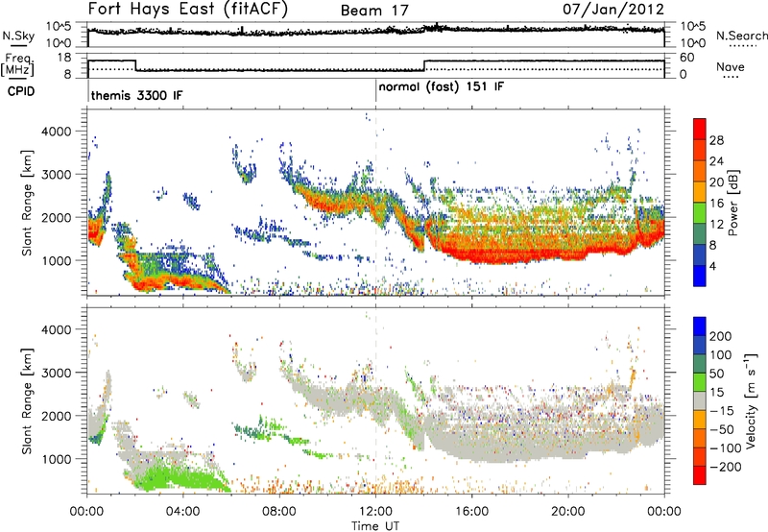The height and width of the screenshot is (532, 768).
Task: Click the 'CPID' row label
Action: [21, 91]
